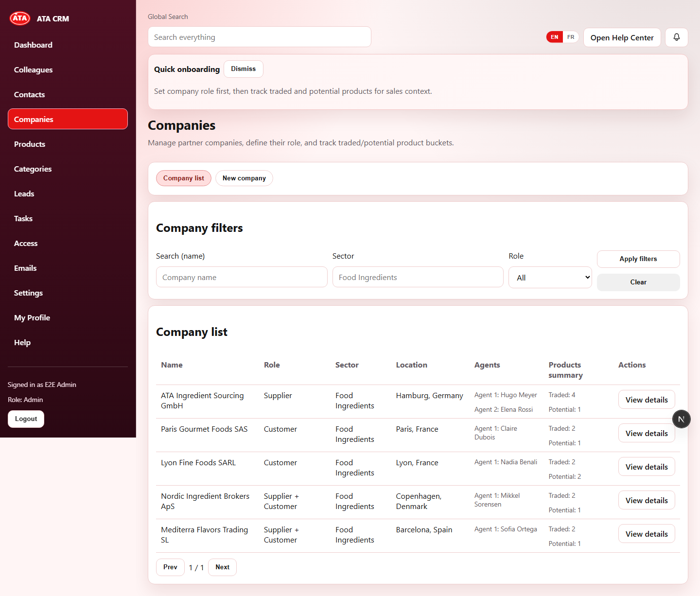This screenshot has height=596, width=700.
Task: Keep language set to EN
Action: click(554, 37)
